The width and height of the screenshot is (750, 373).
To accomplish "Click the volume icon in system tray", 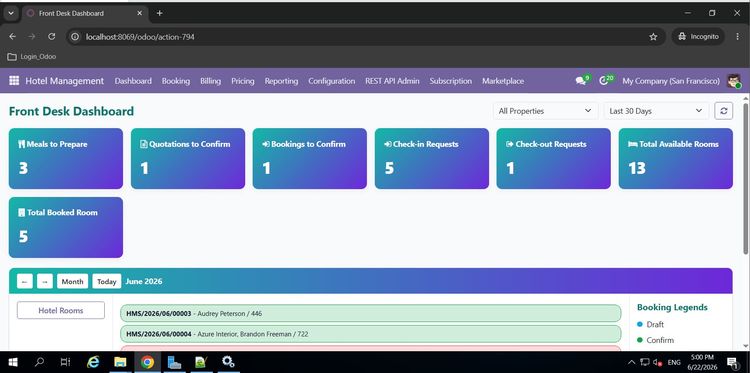I will pyautogui.click(x=658, y=362).
